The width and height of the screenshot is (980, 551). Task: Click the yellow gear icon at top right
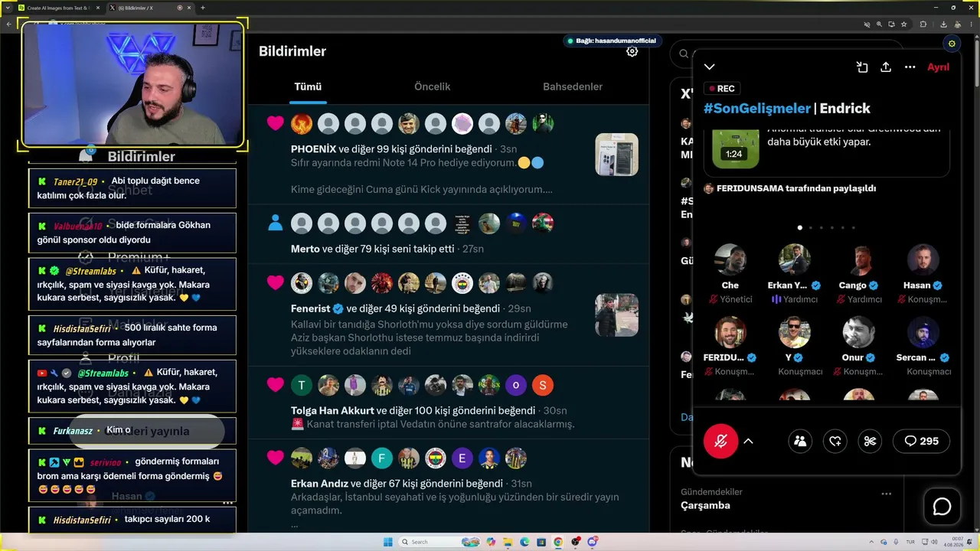(952, 44)
